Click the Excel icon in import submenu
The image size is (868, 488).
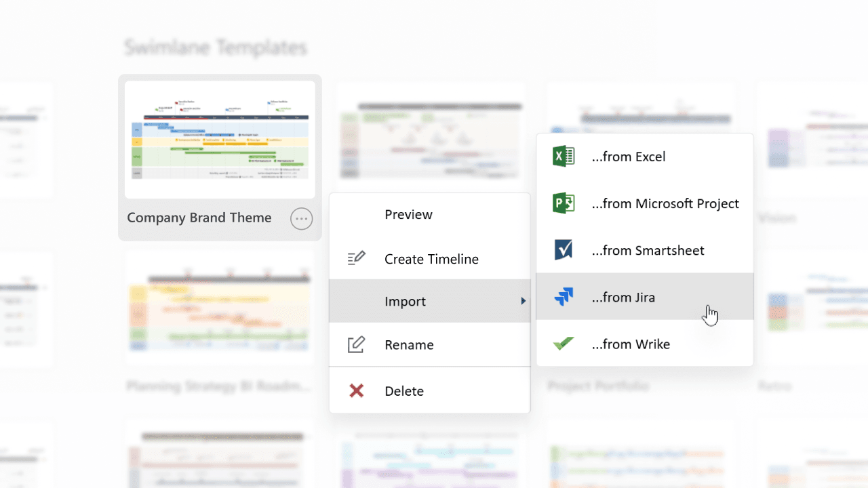pos(564,157)
